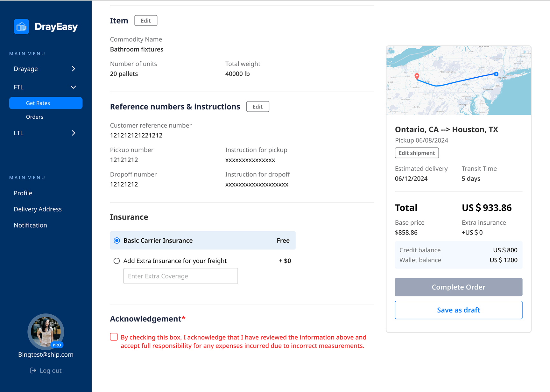Image resolution: width=550 pixels, height=392 pixels.
Task: Select Basic Carrier Insurance option
Action: (116, 241)
